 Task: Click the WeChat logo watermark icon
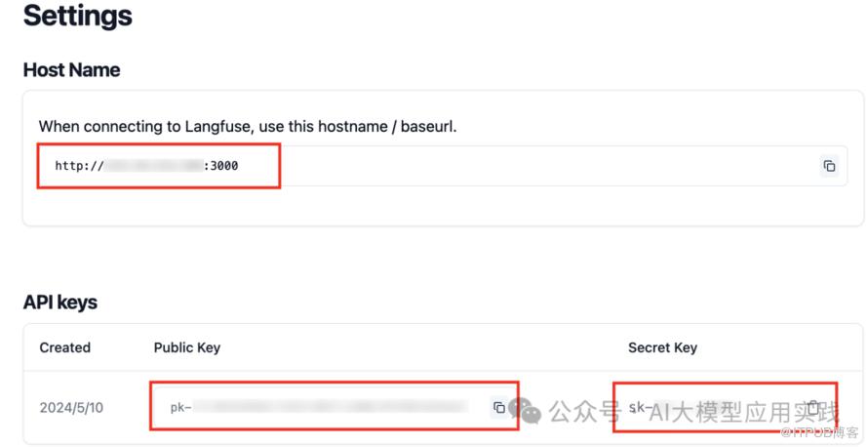tap(528, 411)
